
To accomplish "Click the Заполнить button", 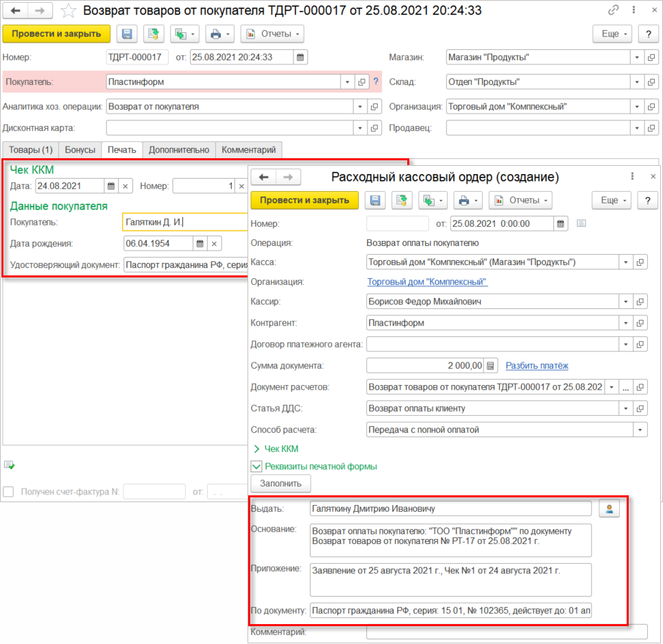I will (280, 484).
